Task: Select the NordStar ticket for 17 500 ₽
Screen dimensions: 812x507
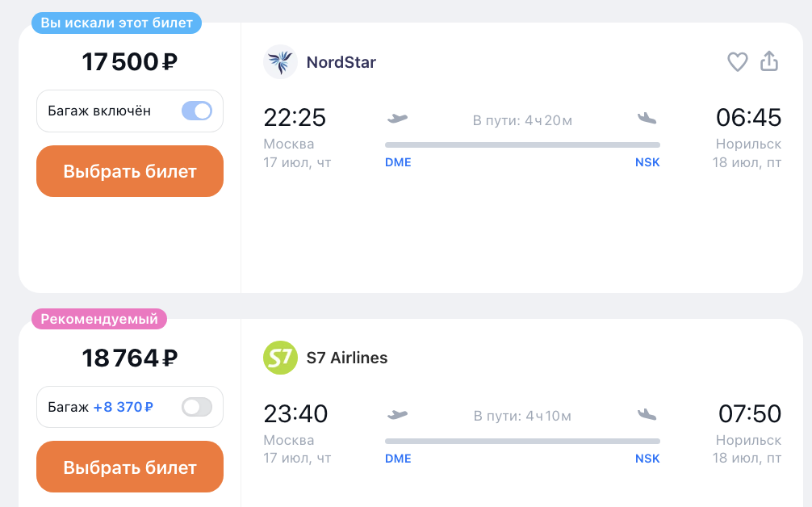Action: click(x=130, y=171)
